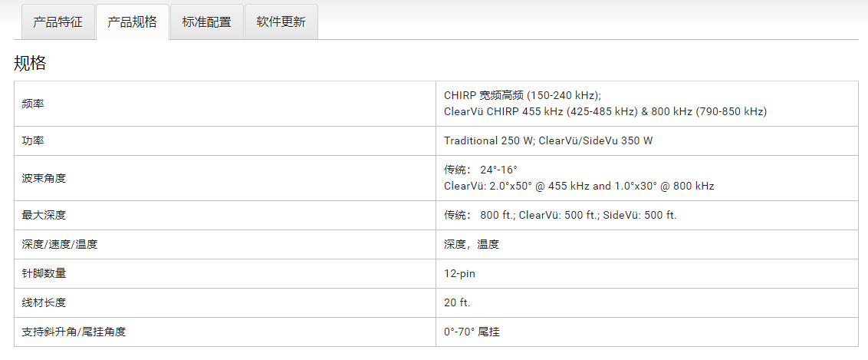Click the 深度，温度 value cell
The width and height of the screenshot is (868, 360).
pos(471,244)
